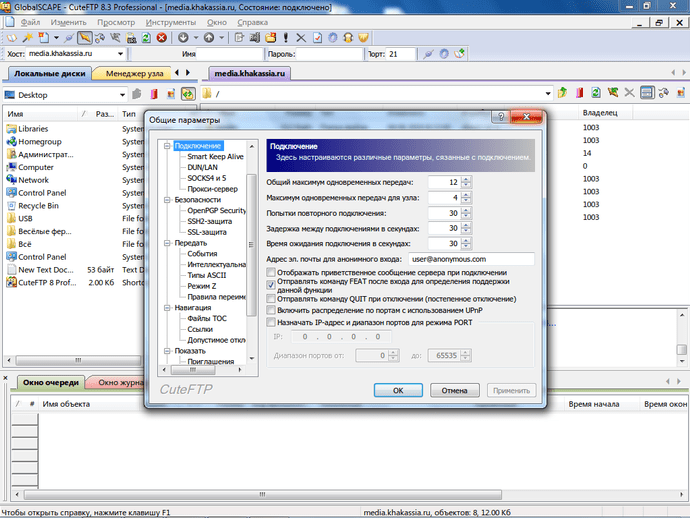Click the Download arrow icon
690x518 pixels.
[183, 38]
